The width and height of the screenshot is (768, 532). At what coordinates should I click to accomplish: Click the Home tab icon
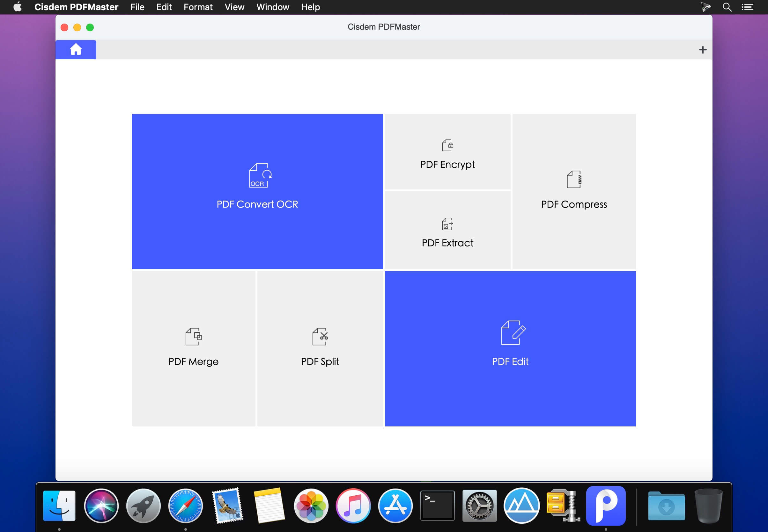click(76, 49)
